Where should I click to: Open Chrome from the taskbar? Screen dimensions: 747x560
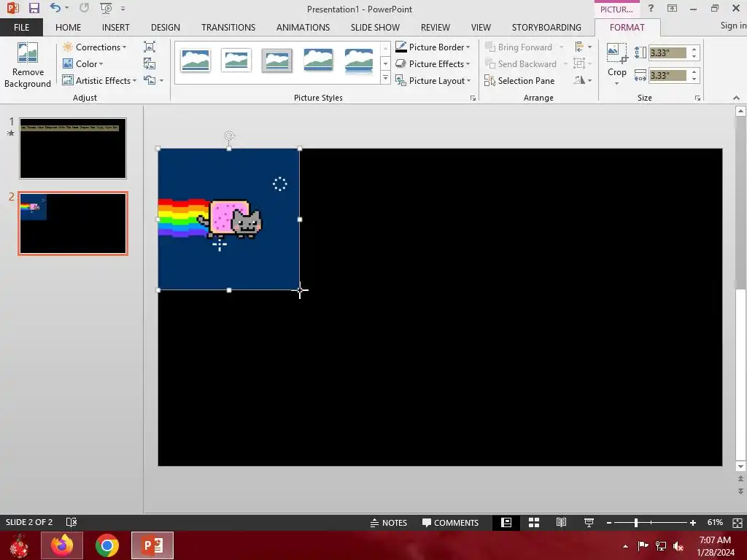point(107,545)
